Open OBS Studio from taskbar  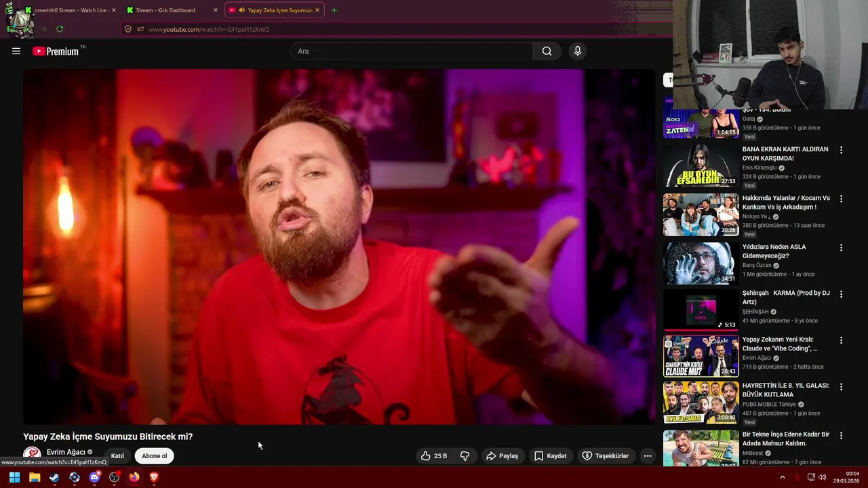[x=114, y=477]
